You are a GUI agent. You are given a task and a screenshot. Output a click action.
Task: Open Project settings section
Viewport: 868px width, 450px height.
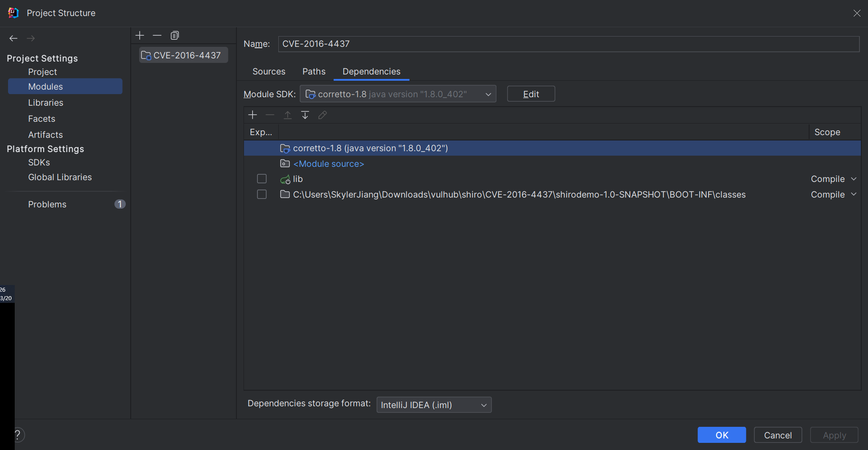click(43, 72)
